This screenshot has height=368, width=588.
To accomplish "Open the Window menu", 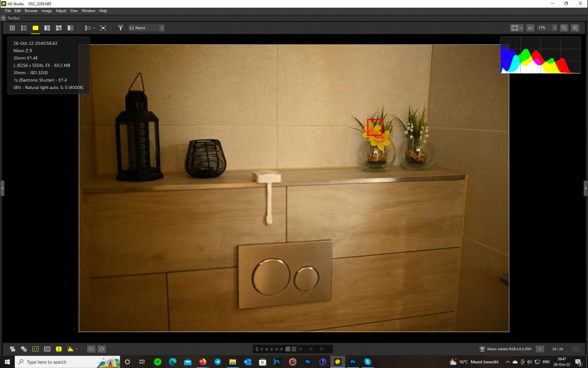I will 88,11.
